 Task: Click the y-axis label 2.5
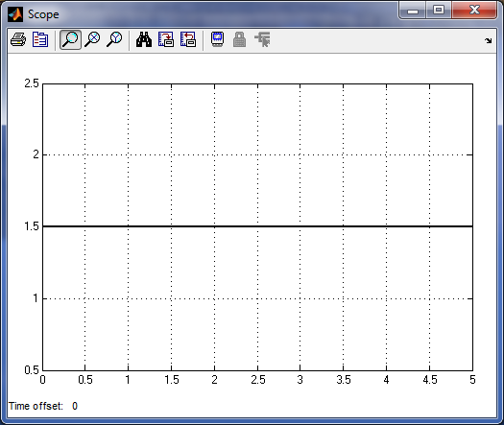32,83
